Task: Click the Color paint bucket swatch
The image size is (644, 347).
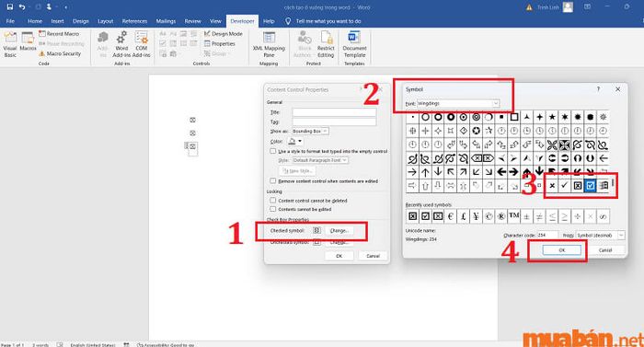Action: [292, 142]
